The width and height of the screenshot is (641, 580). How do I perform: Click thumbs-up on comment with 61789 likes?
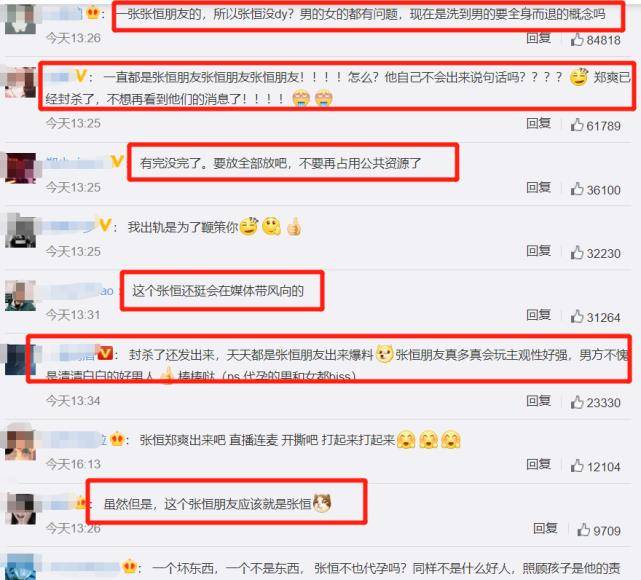577,125
